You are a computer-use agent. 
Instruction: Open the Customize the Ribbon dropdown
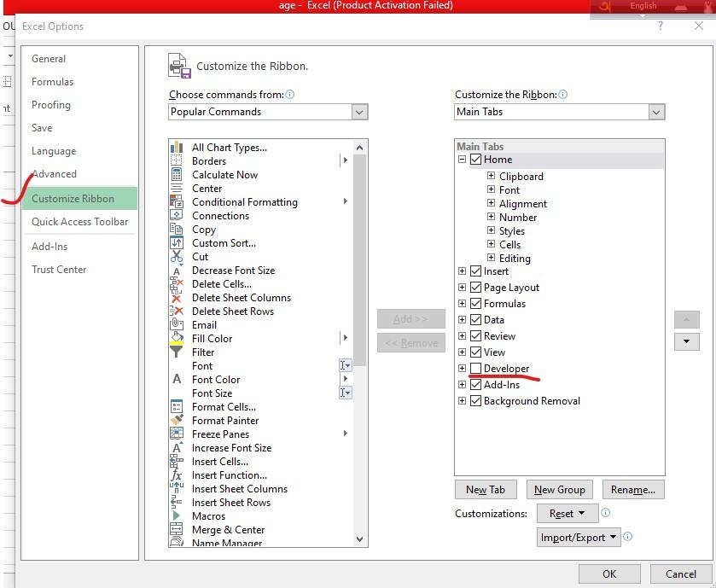(x=655, y=112)
